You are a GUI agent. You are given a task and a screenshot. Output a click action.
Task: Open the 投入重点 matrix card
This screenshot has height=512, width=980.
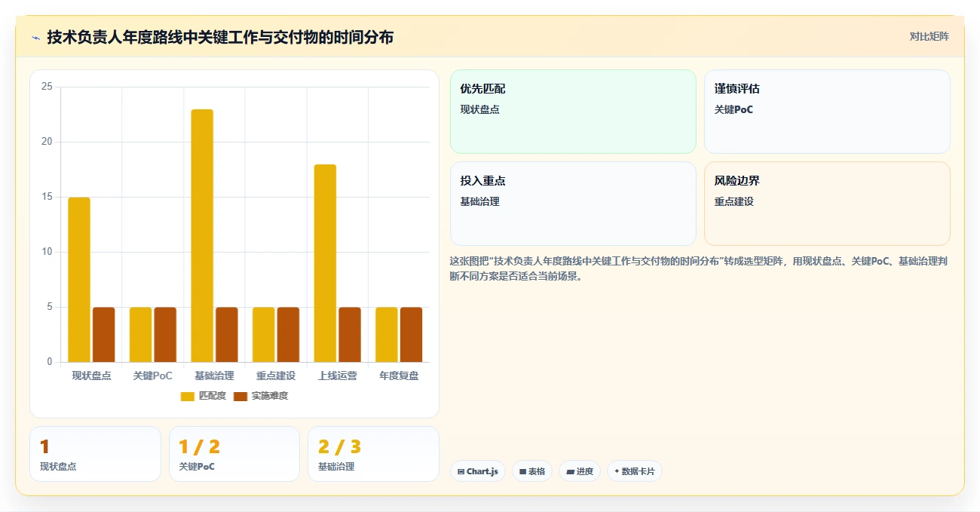click(x=573, y=204)
